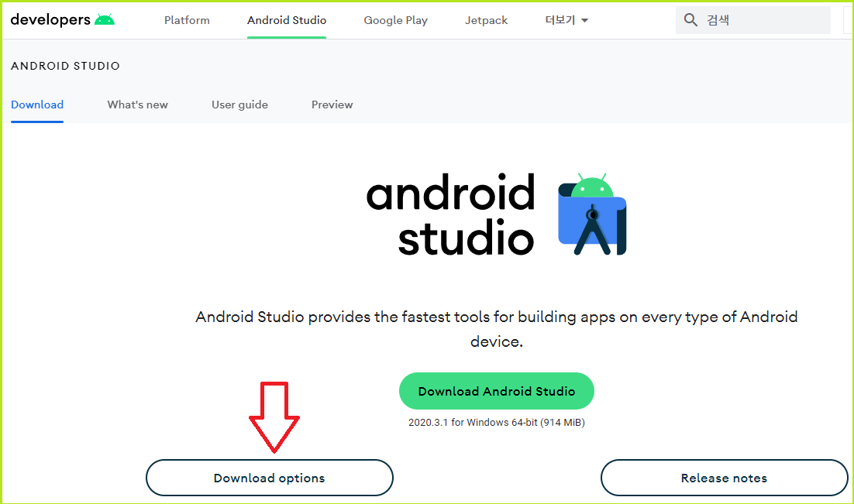This screenshot has height=504, width=854.
Task: Click the ANDROID STUDIO heading link
Action: [65, 66]
